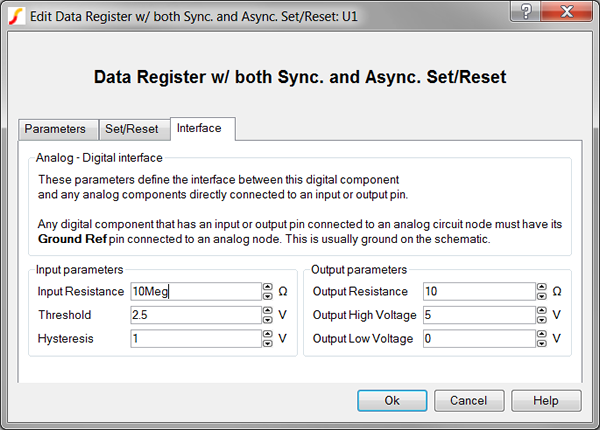Increment Hysteresis with the up arrow
The height and width of the screenshot is (430, 600).
[268, 335]
